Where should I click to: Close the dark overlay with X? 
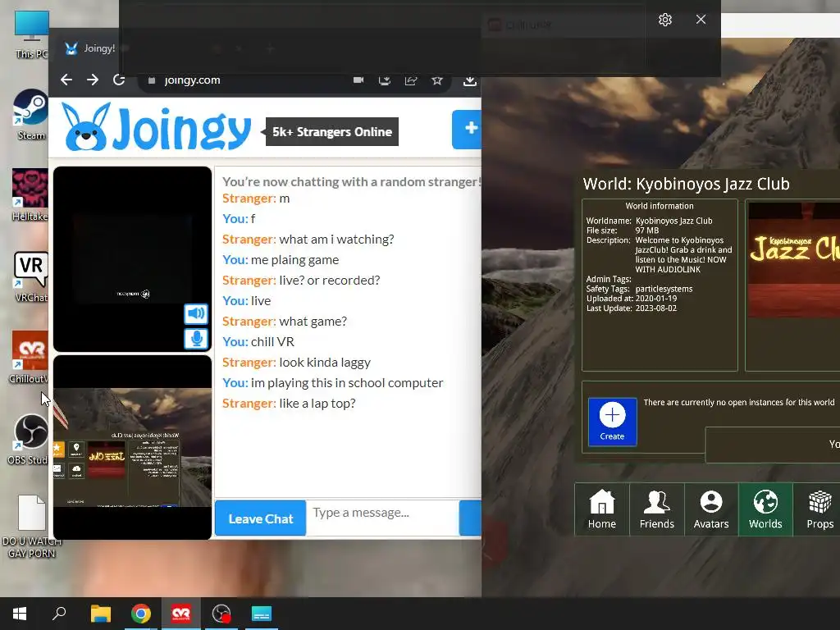[x=701, y=20]
